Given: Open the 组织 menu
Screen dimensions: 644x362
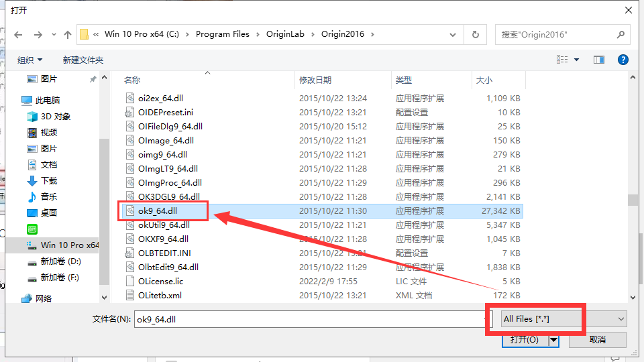Looking at the screenshot, I should click(x=30, y=60).
